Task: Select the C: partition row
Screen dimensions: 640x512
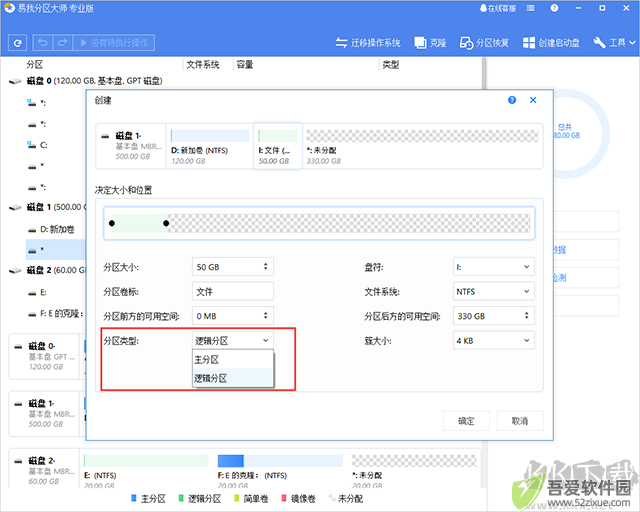Action: pos(43,145)
